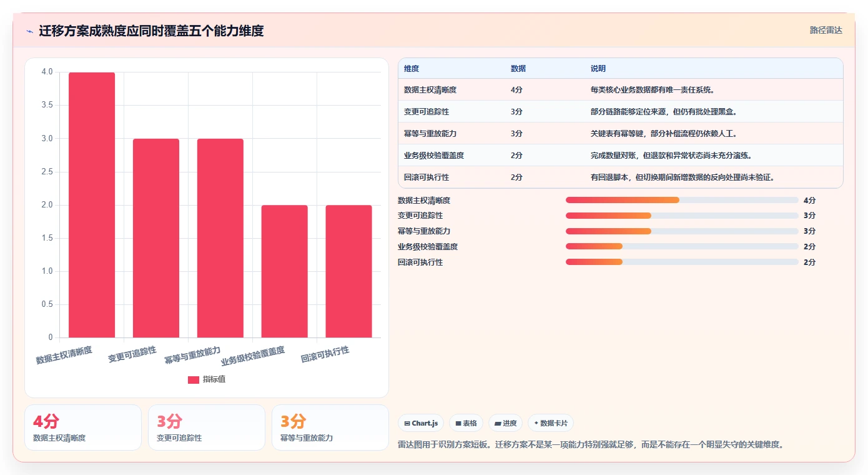Select the 回滚可执行性 table row name
The height and width of the screenshot is (475, 868).
427,177
